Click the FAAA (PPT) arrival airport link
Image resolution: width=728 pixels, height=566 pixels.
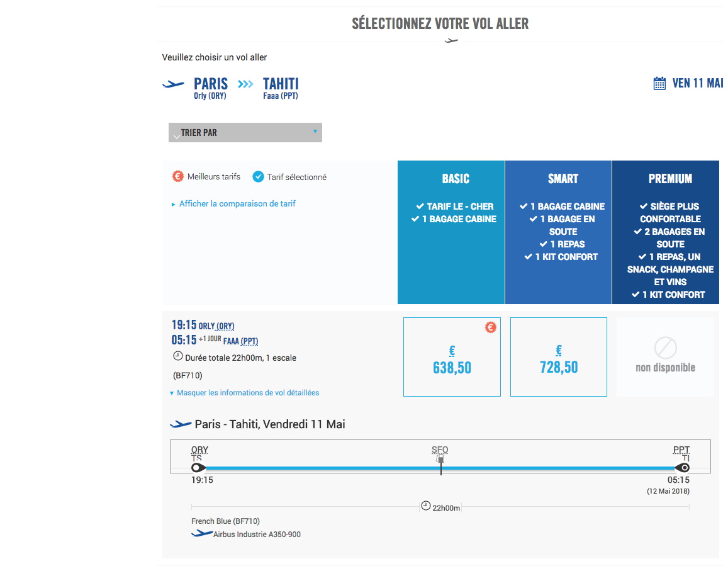coord(240,341)
